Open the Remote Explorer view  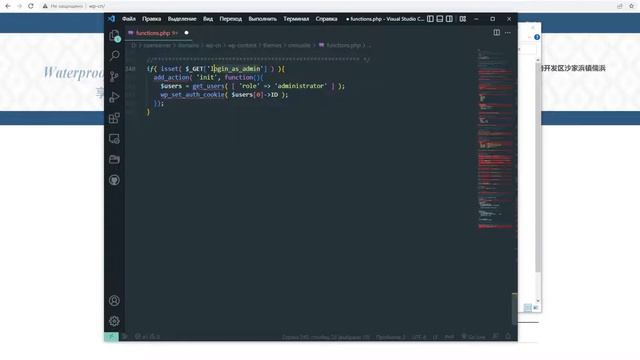point(114,139)
